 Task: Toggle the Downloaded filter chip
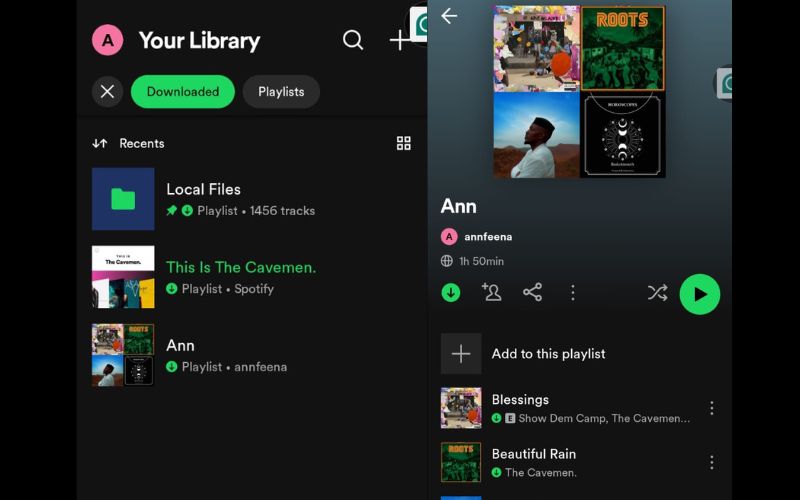pyautogui.click(x=183, y=92)
